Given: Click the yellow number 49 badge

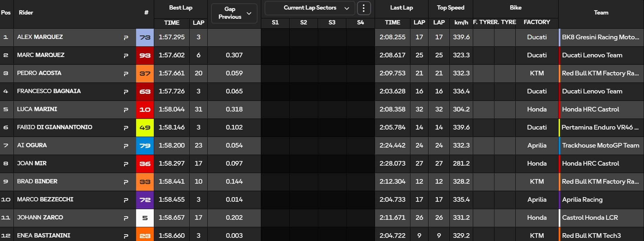Looking at the screenshot, I should 145,127.
